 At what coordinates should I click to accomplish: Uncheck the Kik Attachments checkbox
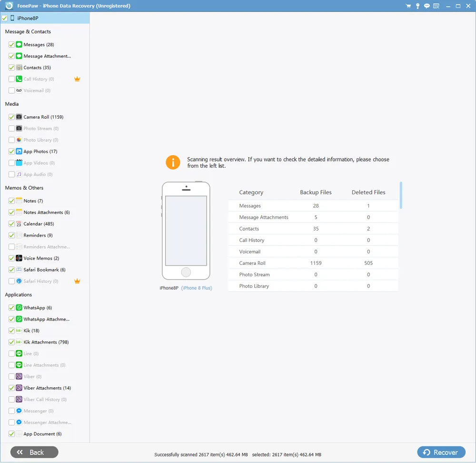pyautogui.click(x=11, y=342)
